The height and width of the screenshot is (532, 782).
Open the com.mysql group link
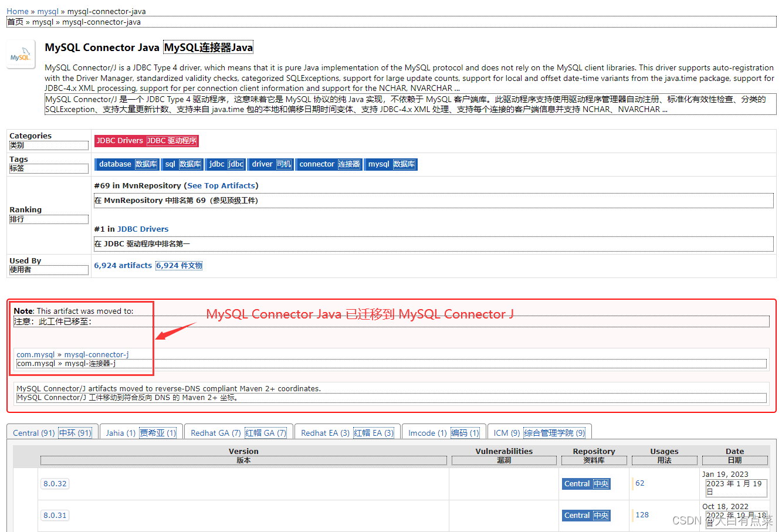[x=36, y=354]
